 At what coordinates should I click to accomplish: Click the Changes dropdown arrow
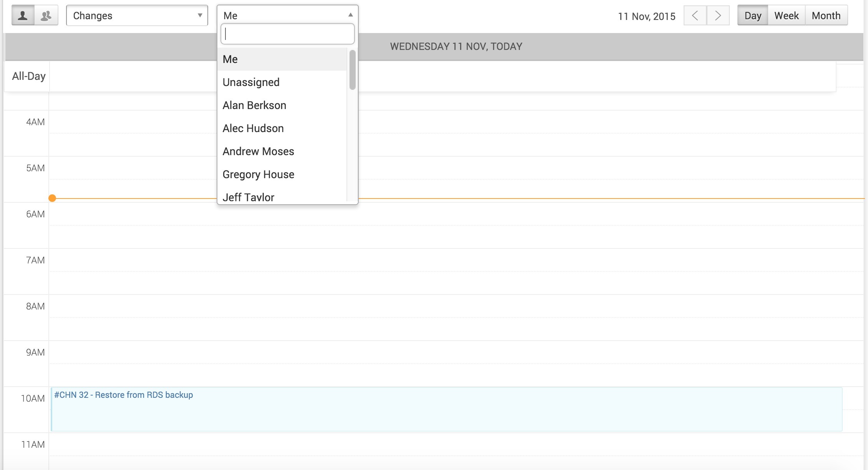tap(200, 15)
